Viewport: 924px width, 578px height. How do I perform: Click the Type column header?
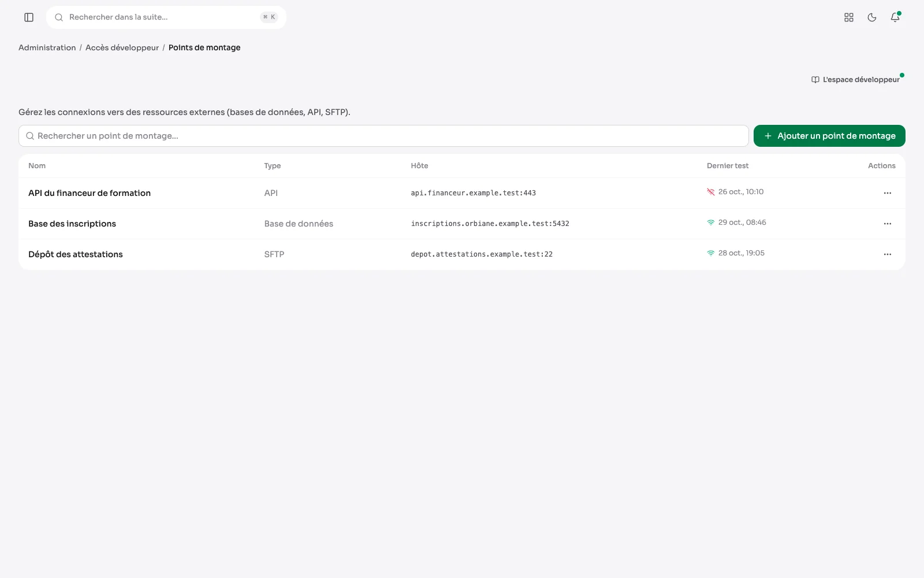point(273,166)
